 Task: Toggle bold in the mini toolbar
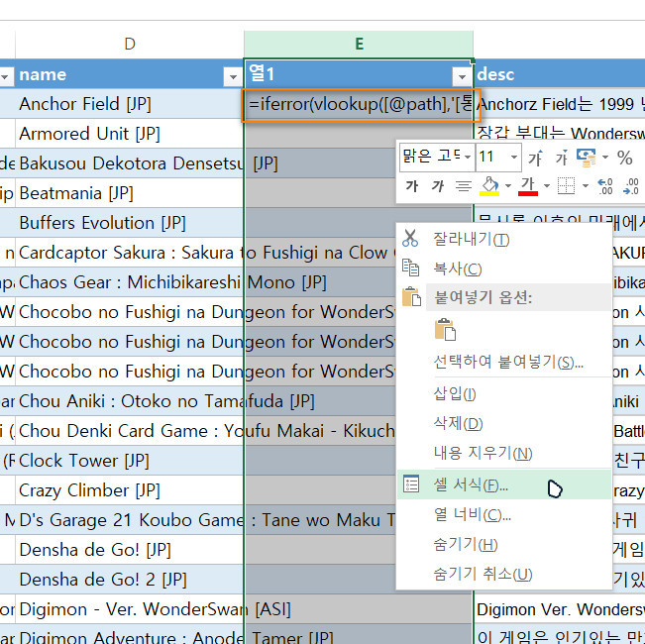[x=412, y=186]
